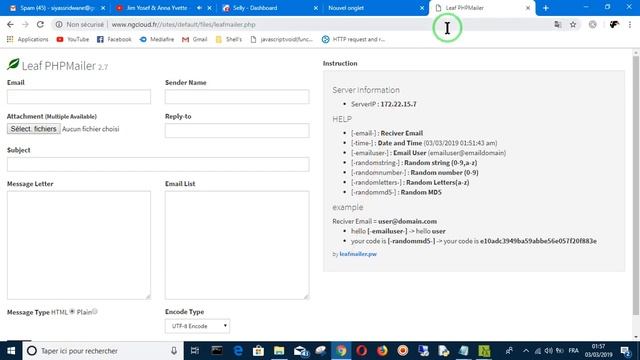Click the translate page icon in address bar
Viewport: 640px width, 360px height.
pyautogui.click(x=558, y=24)
